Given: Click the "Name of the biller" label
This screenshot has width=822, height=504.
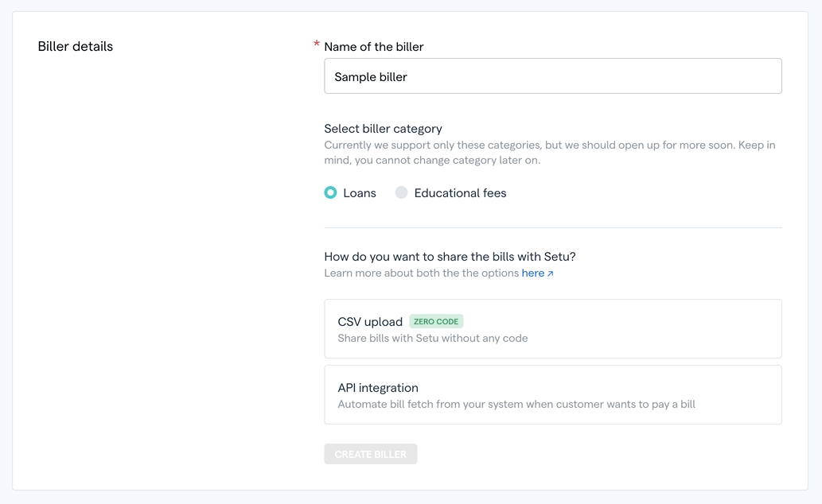Looking at the screenshot, I should click(x=375, y=47).
